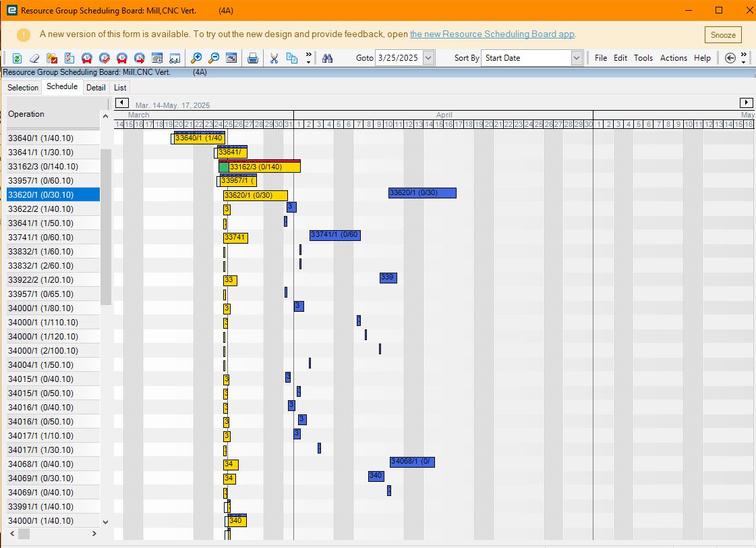Switch to the Selection tab

[23, 87]
